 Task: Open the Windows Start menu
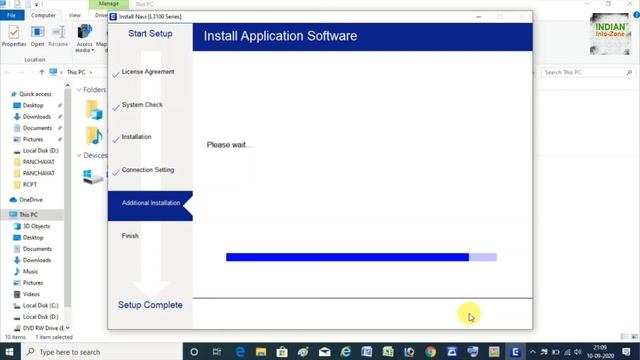click(9, 352)
